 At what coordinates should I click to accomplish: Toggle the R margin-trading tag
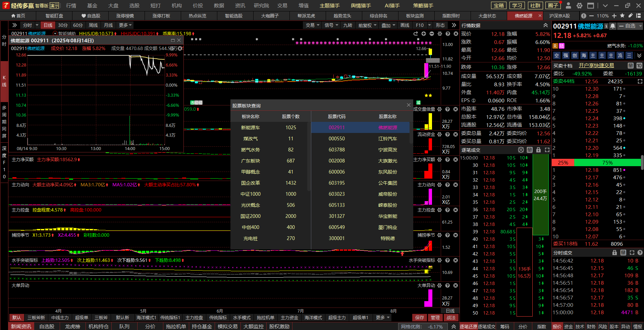[x=555, y=46]
